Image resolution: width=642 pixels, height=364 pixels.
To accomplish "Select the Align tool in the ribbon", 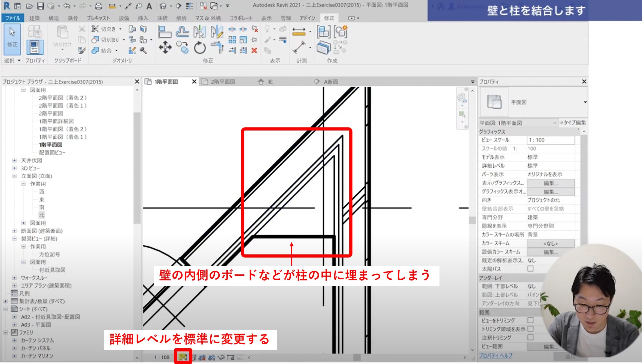I will click(165, 32).
